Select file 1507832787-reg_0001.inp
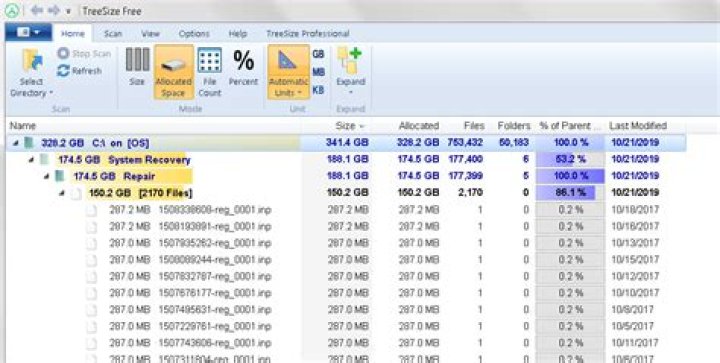 tap(215, 276)
